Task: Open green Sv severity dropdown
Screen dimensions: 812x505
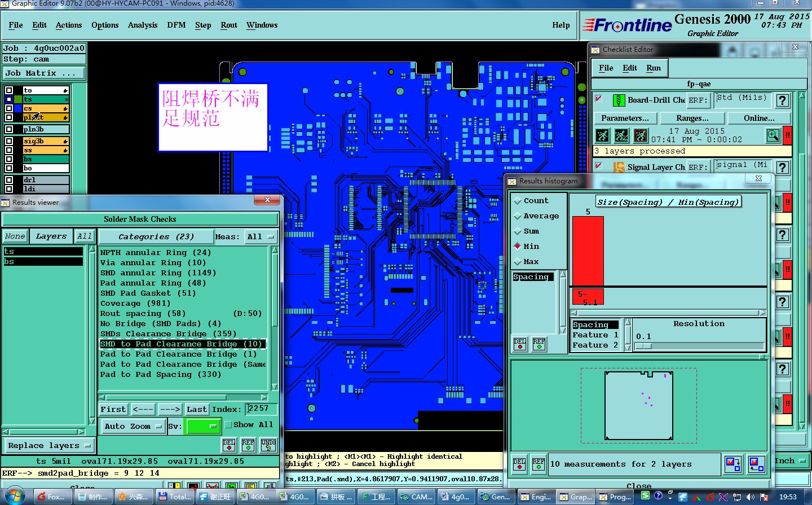Action: click(204, 426)
